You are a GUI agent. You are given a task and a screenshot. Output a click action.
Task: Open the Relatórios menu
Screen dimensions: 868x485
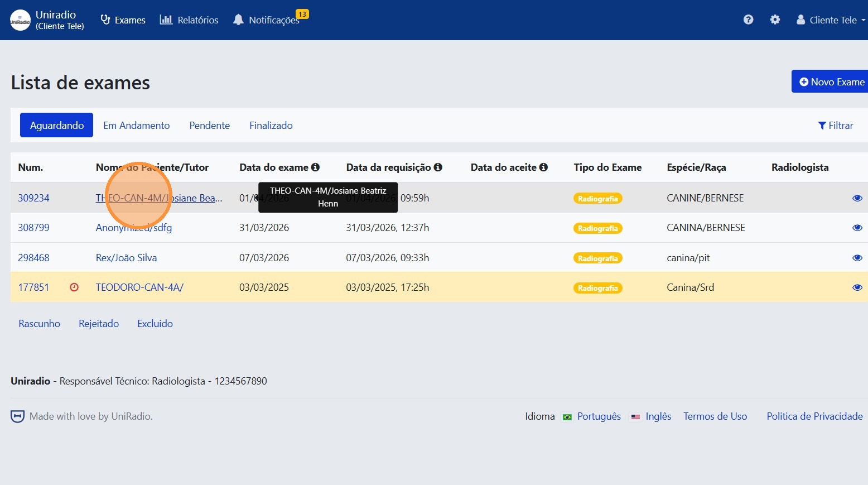tap(189, 20)
